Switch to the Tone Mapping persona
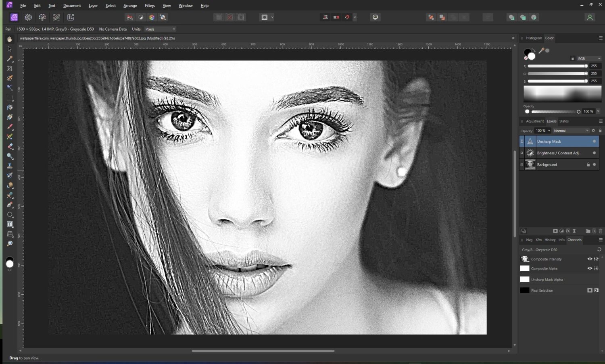605x364 pixels. 56,17
